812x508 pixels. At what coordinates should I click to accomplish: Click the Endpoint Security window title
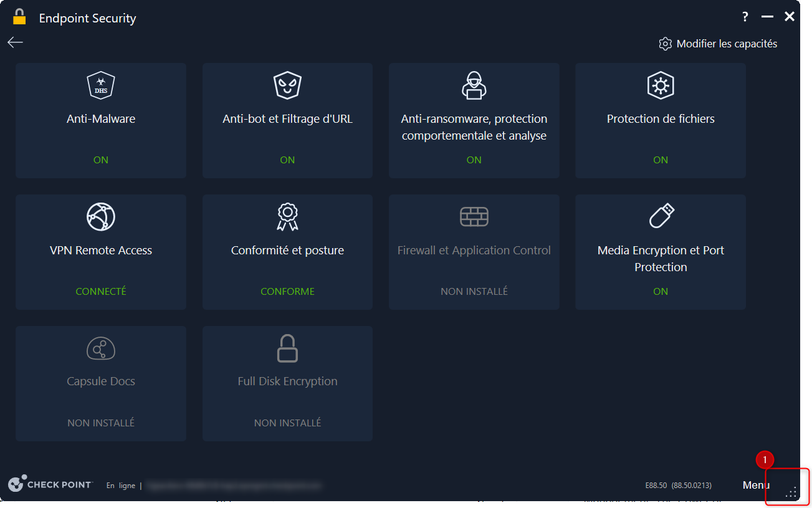coord(87,18)
